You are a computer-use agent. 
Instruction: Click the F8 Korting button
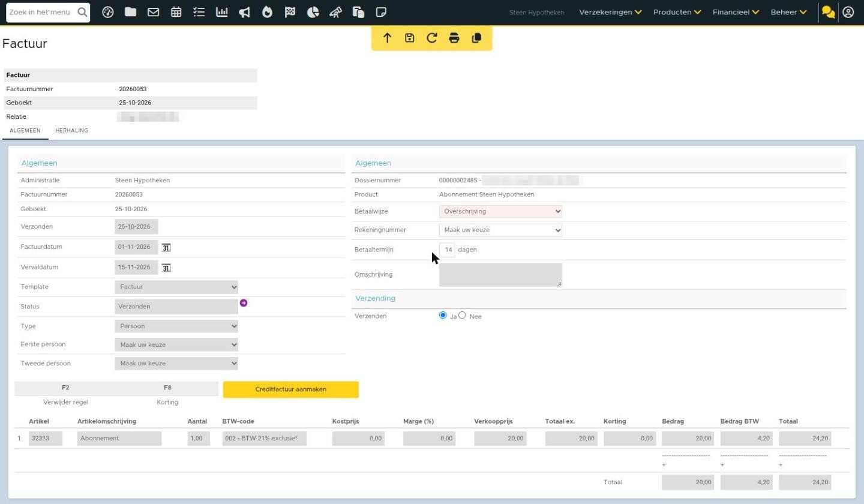tap(167, 388)
